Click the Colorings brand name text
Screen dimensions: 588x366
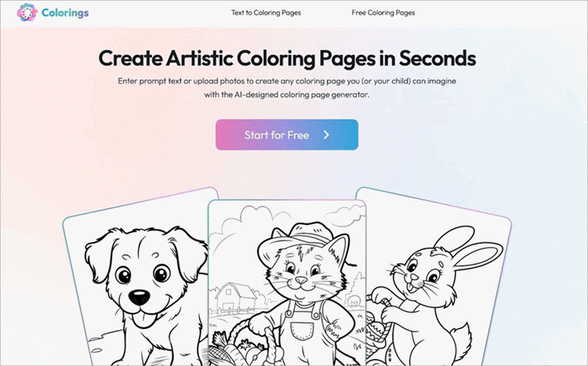(65, 13)
